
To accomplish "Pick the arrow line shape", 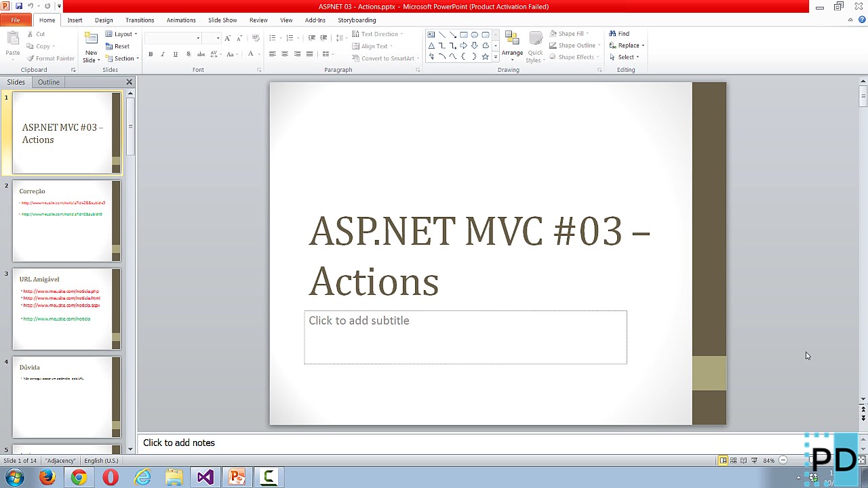I will coord(453,35).
